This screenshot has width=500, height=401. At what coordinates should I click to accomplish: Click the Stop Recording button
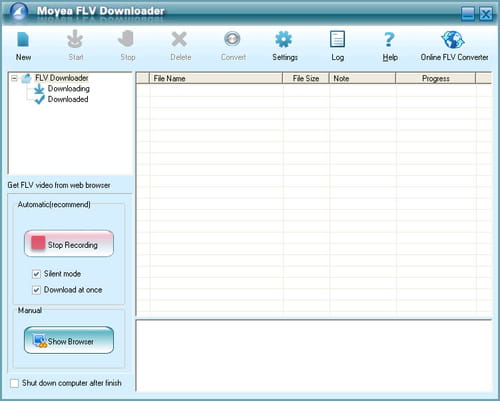pos(69,244)
